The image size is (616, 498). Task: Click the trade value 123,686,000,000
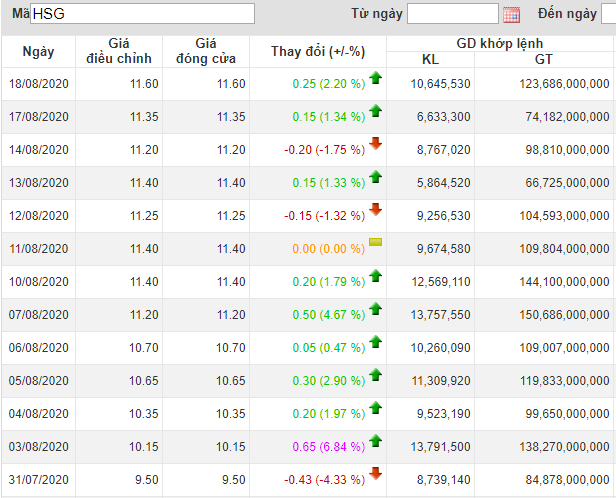click(x=565, y=84)
